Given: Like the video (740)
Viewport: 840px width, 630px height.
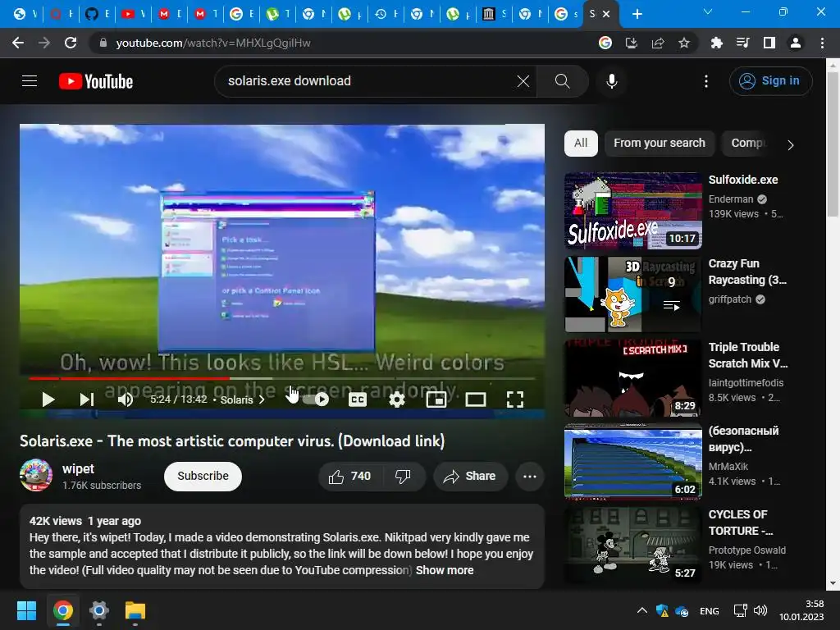Looking at the screenshot, I should coord(349,477).
